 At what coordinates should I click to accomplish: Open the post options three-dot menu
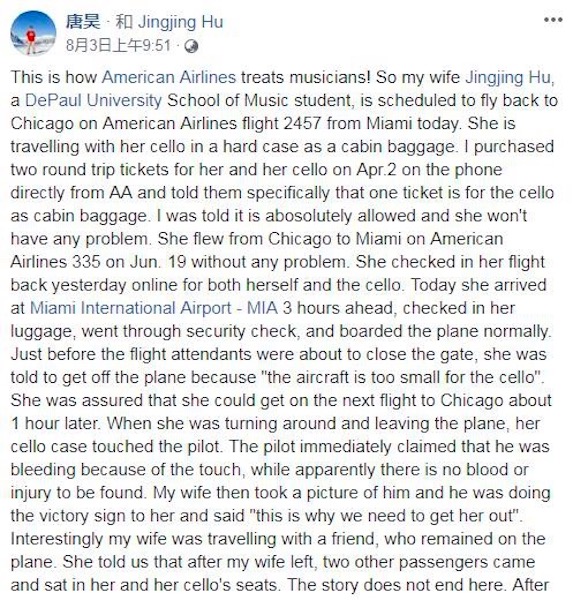point(553,20)
